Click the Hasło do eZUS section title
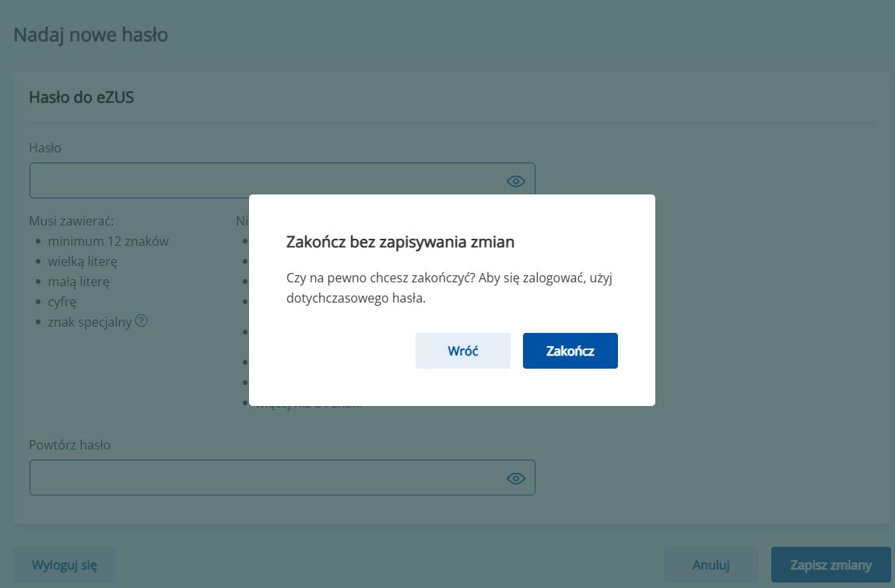 click(x=81, y=97)
